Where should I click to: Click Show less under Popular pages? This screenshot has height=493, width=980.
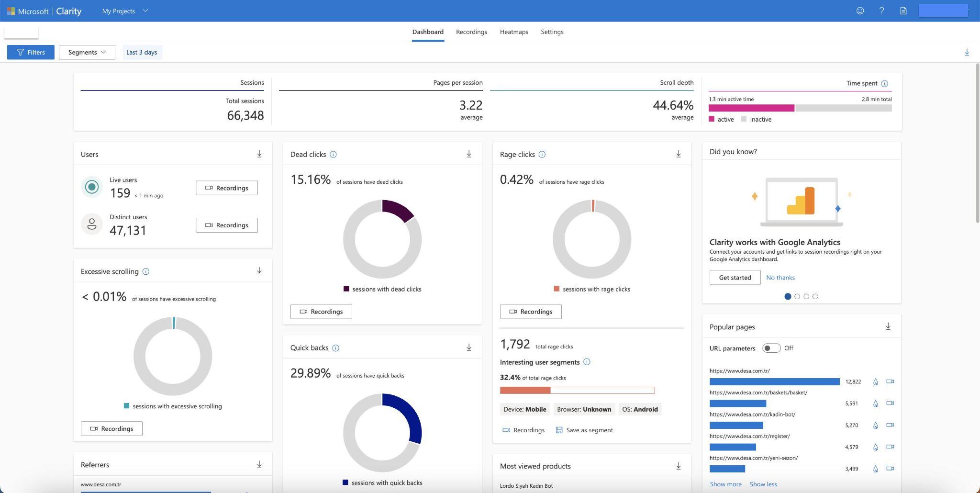tap(763, 484)
